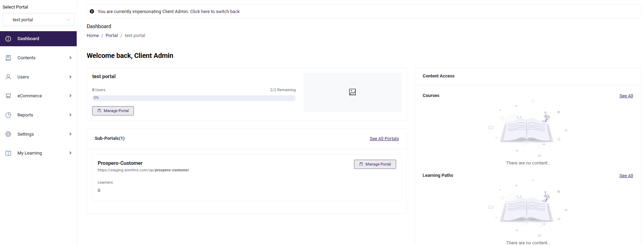Click the Manage Portal briefcase icon in Prospero-Customer

point(361,164)
